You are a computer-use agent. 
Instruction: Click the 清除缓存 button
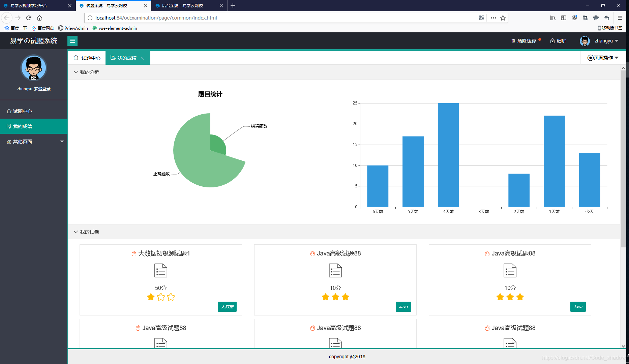[525, 41]
